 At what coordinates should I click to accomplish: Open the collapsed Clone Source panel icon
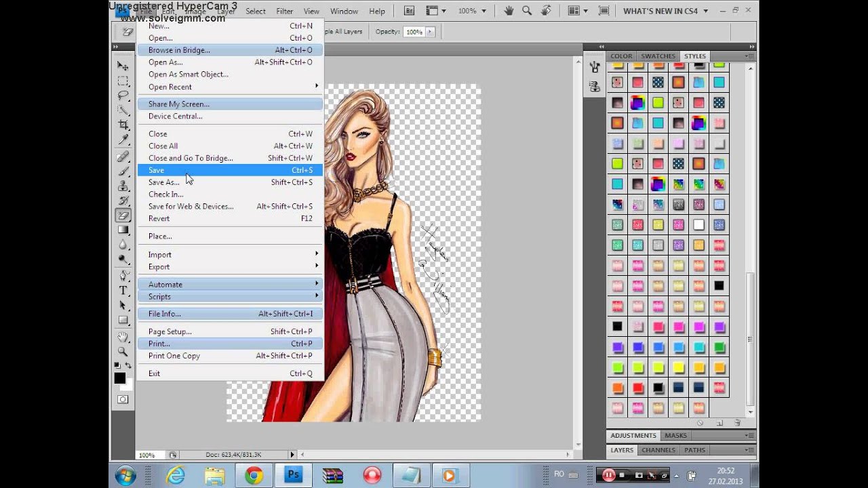(x=595, y=86)
